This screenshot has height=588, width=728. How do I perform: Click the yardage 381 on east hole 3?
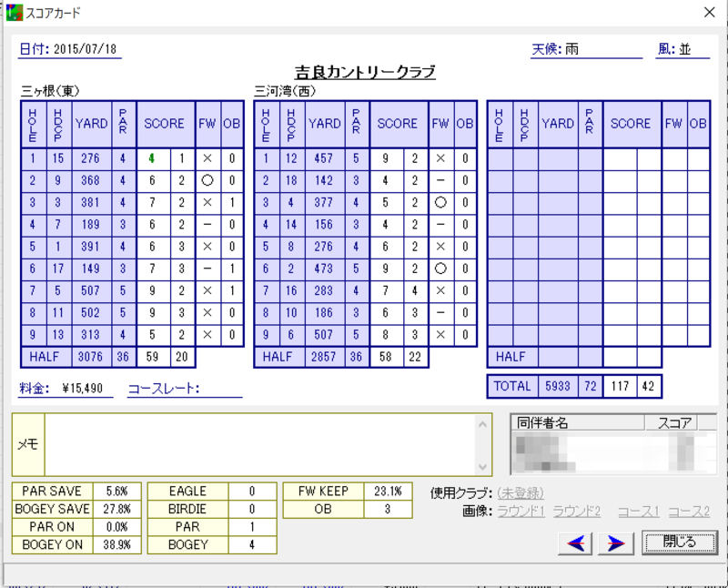point(91,203)
